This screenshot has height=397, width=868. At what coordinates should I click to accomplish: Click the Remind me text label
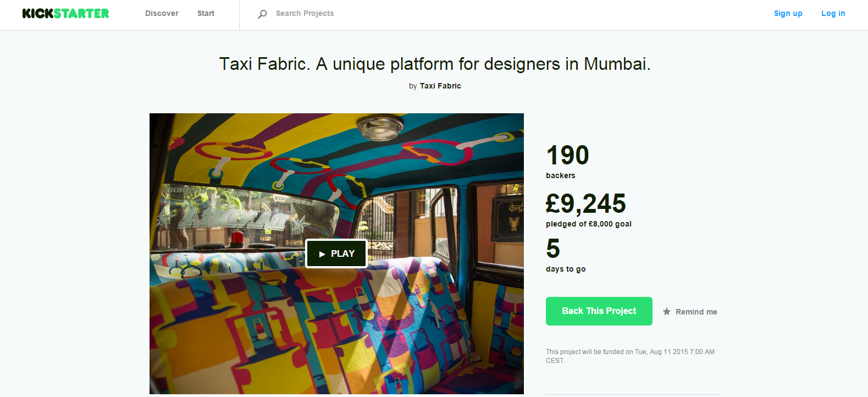[x=696, y=312]
